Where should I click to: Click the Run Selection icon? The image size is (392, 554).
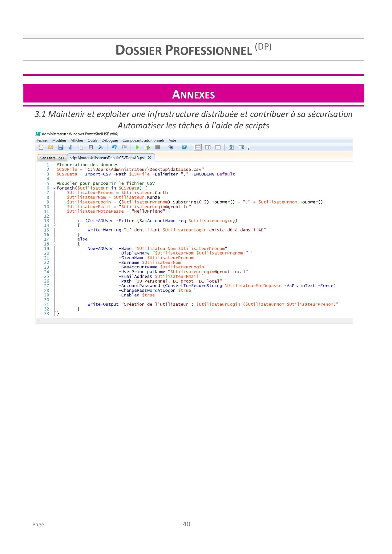[147, 147]
